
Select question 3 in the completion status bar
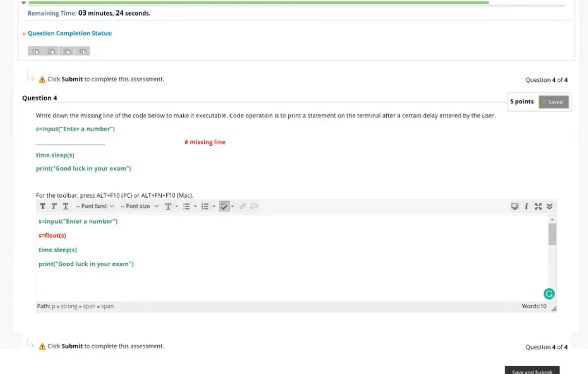point(66,50)
